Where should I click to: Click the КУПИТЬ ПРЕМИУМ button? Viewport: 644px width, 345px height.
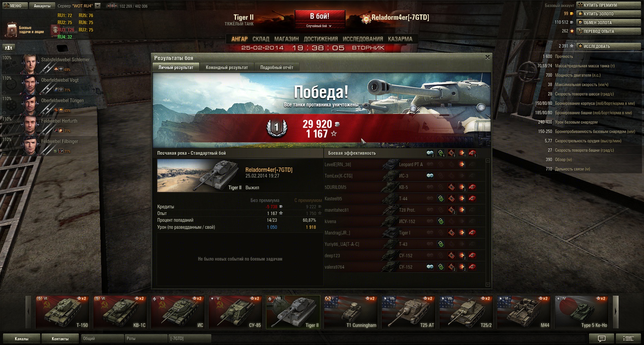[x=608, y=5]
